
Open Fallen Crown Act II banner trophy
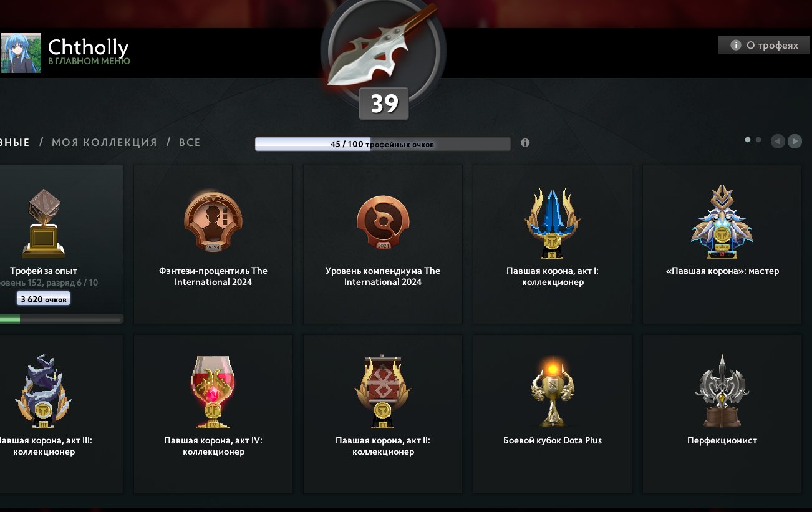(x=383, y=392)
